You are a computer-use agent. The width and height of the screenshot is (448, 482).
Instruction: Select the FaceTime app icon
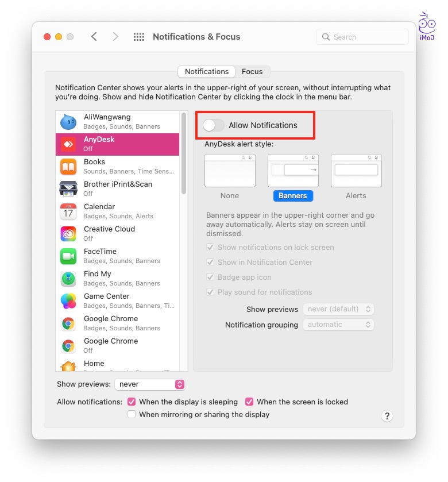[68, 256]
